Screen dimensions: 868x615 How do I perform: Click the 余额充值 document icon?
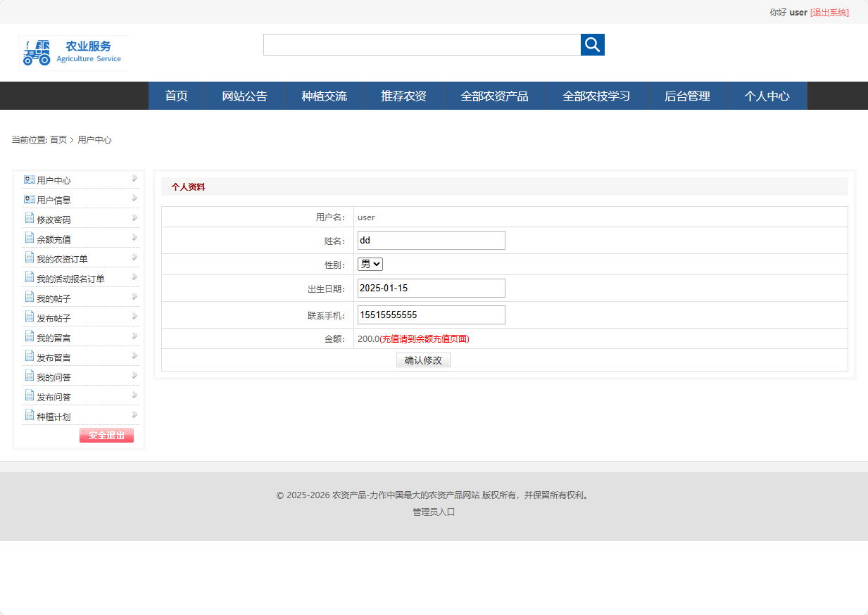pos(29,238)
